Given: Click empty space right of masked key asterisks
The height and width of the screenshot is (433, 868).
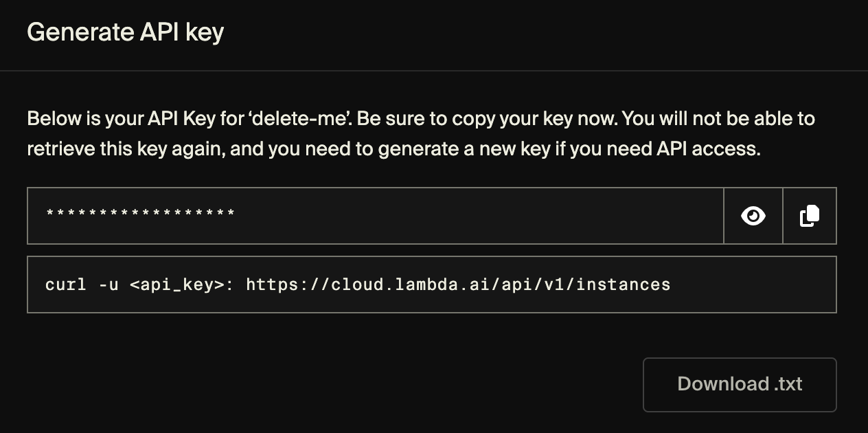Looking at the screenshot, I should [481, 216].
